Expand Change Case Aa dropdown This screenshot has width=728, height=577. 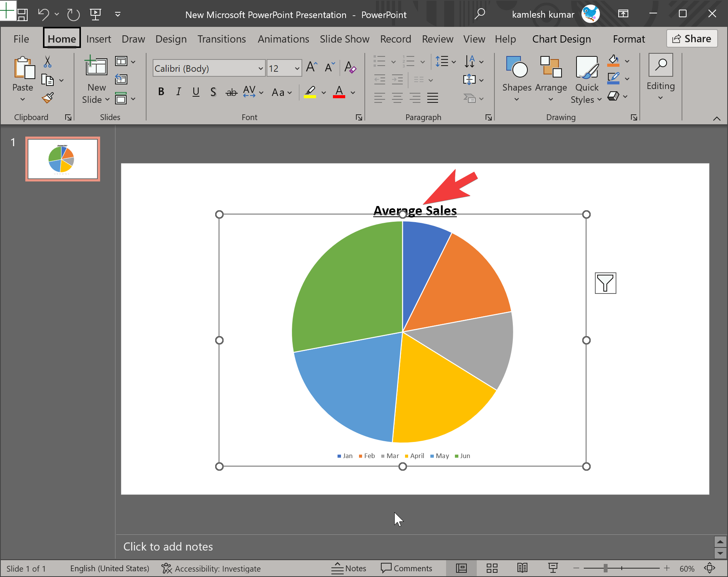(x=290, y=92)
